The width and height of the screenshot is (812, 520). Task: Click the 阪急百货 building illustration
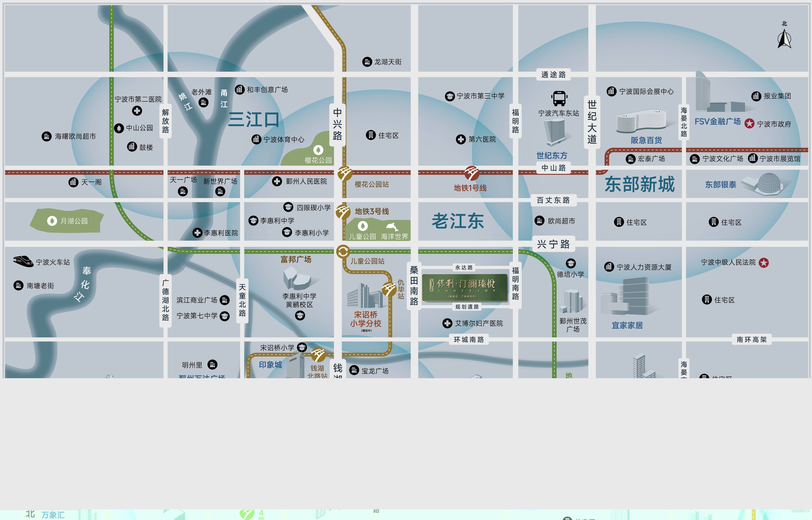[x=641, y=121]
